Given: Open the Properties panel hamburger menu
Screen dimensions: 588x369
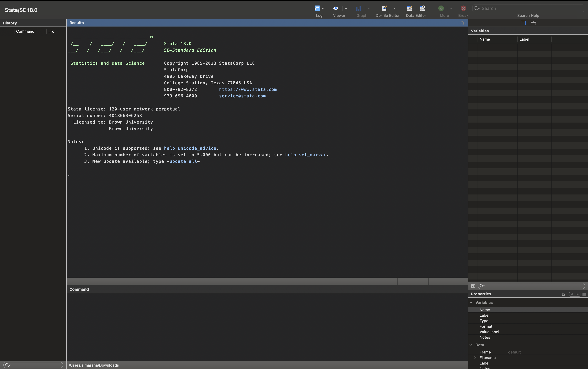Looking at the screenshot, I should click(584, 294).
